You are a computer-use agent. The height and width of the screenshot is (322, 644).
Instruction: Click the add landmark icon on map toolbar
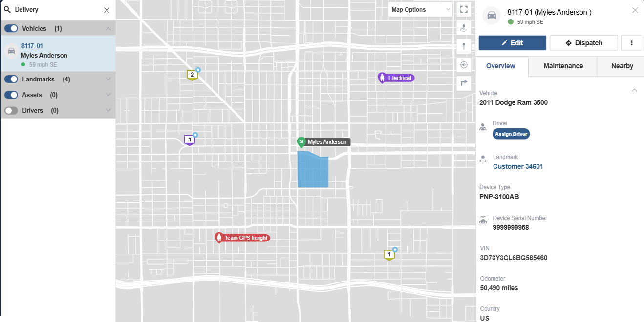tap(463, 28)
